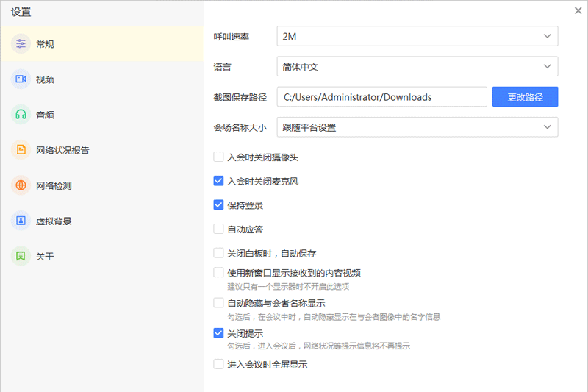Viewport: 588px width, 392px height.
Task: Uncheck 入会时关闭麦克风 checkbox
Action: pyautogui.click(x=218, y=181)
